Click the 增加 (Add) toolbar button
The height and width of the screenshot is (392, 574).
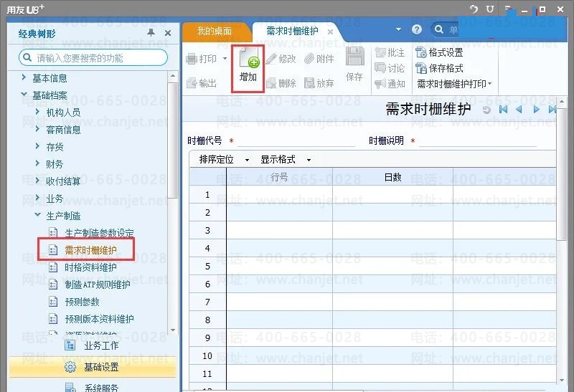tap(248, 68)
